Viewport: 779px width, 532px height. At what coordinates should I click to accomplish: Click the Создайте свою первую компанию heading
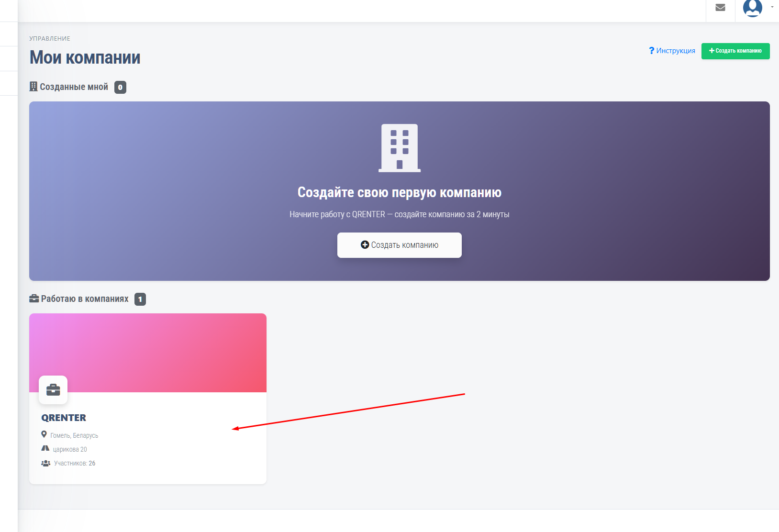click(400, 192)
